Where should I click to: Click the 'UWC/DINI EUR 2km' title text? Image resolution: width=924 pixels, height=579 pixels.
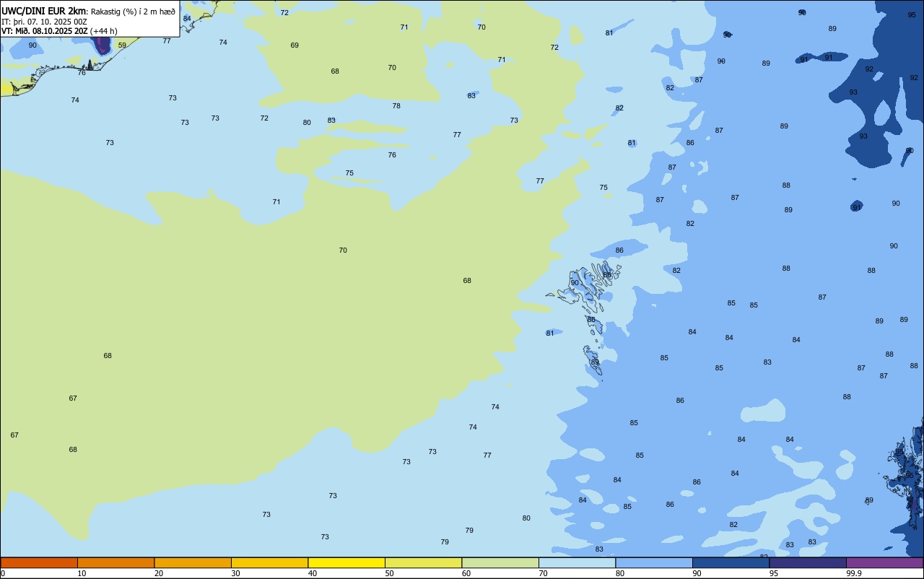(x=44, y=11)
